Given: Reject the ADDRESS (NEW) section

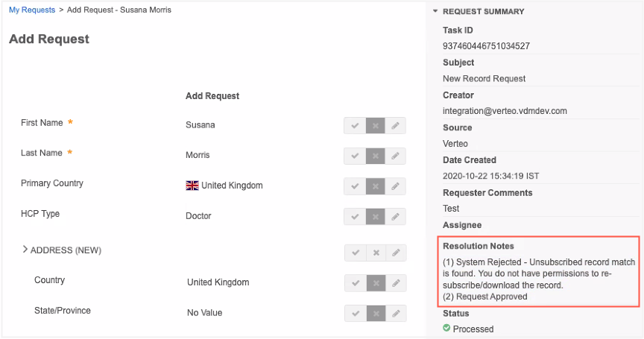Looking at the screenshot, I should pos(376,253).
